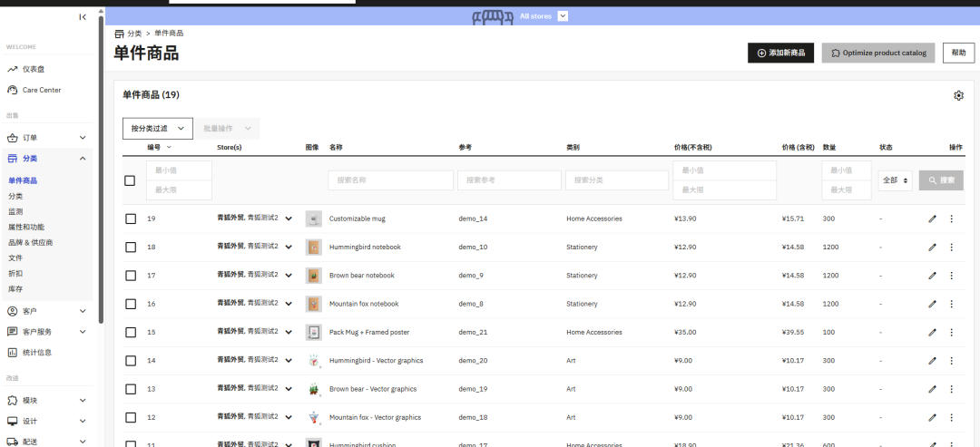Open more actions for Pack Mug row
Viewport: 980px width, 447px height.
(x=951, y=332)
